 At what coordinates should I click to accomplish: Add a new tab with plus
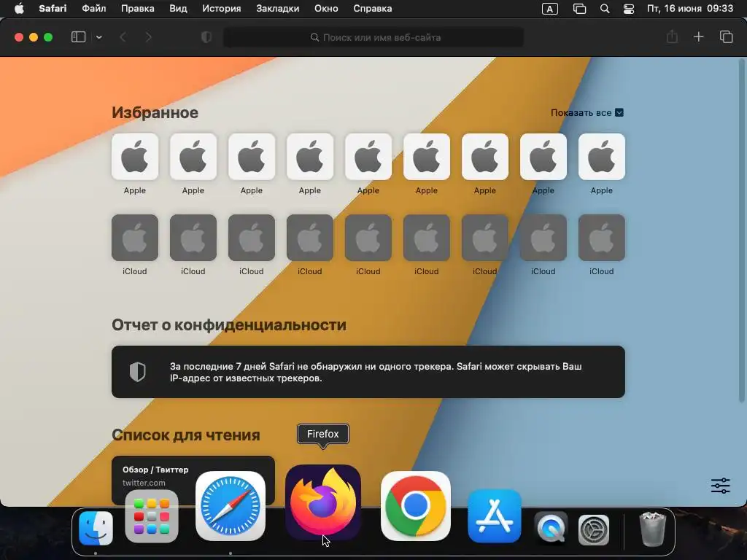(x=698, y=36)
